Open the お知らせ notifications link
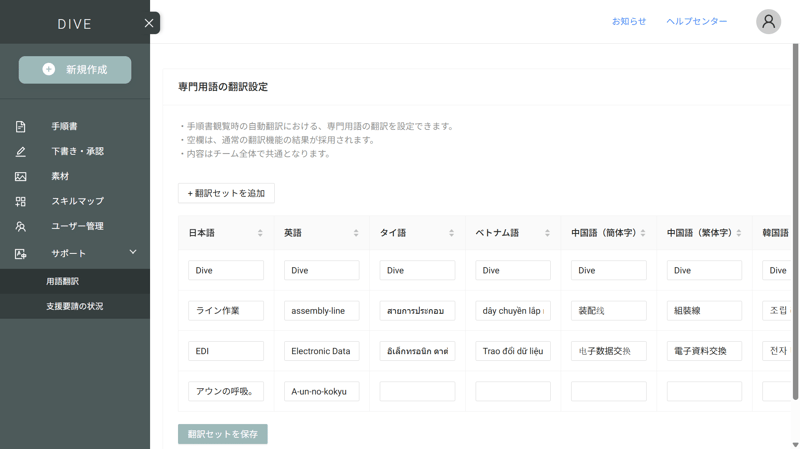 pyautogui.click(x=629, y=21)
